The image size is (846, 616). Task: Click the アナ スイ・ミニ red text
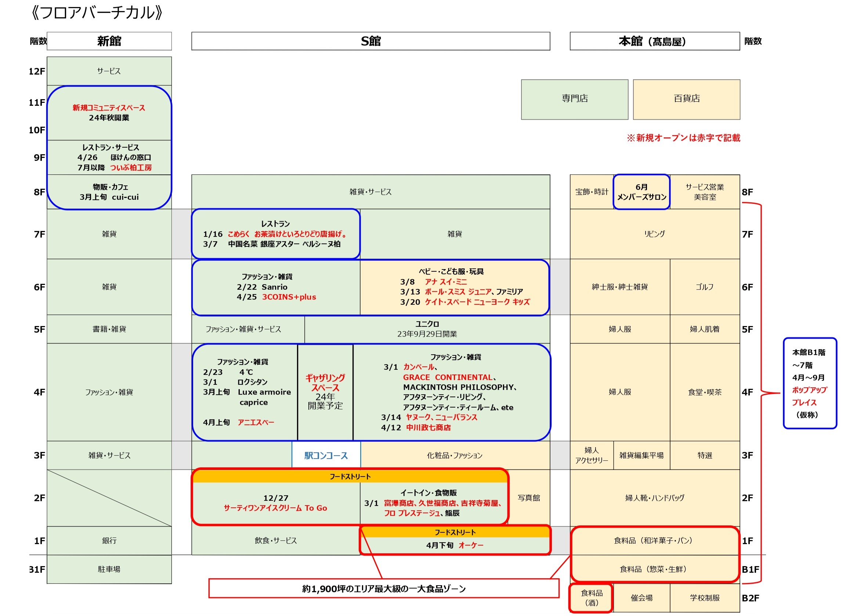point(446,282)
